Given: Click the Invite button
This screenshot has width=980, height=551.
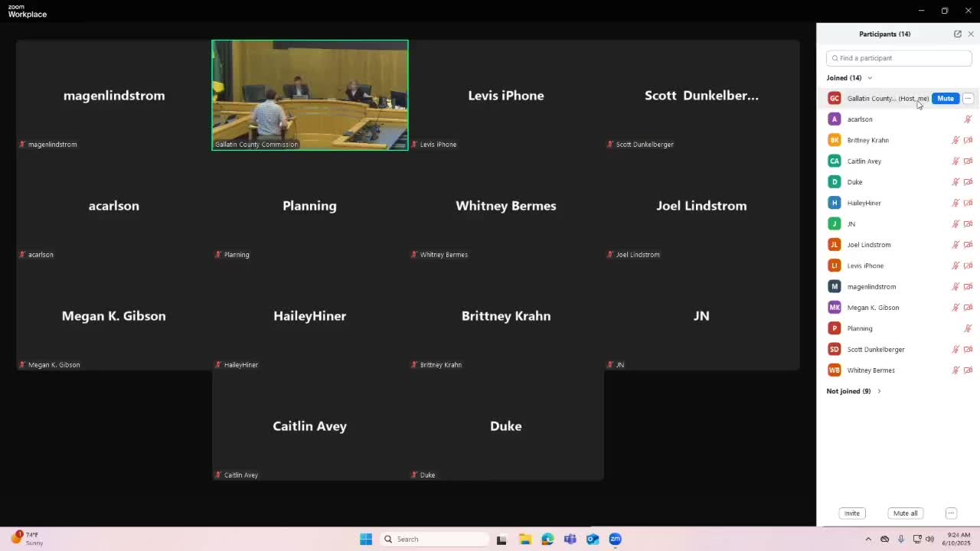Looking at the screenshot, I should pyautogui.click(x=851, y=514).
